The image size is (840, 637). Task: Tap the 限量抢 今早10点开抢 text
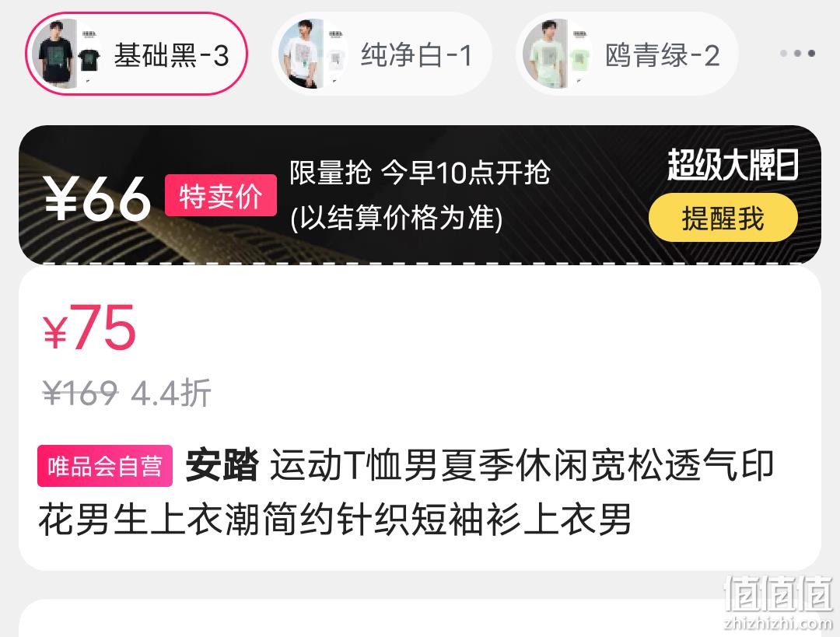(x=420, y=173)
